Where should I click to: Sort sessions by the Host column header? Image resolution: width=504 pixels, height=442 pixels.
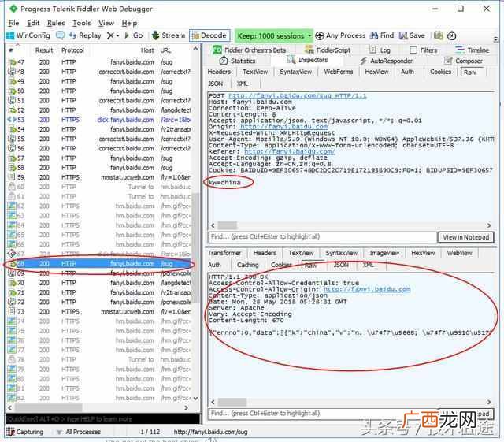click(147, 50)
